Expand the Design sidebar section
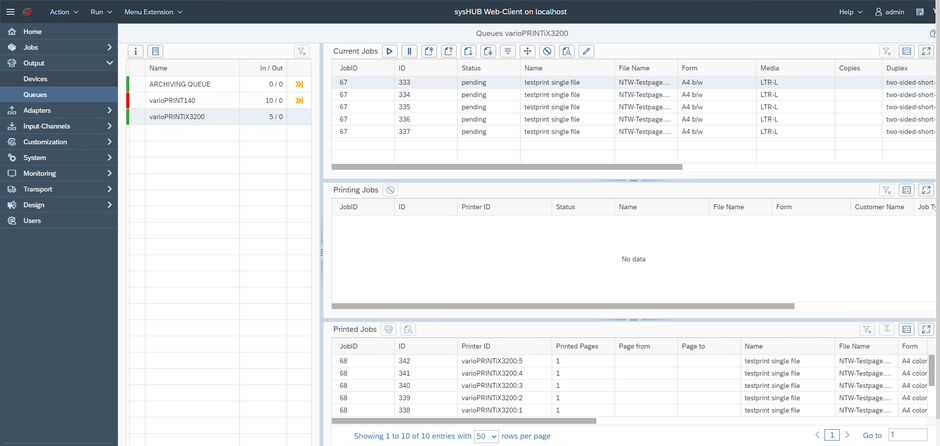Viewport: 940px width, 446px height. [x=59, y=205]
